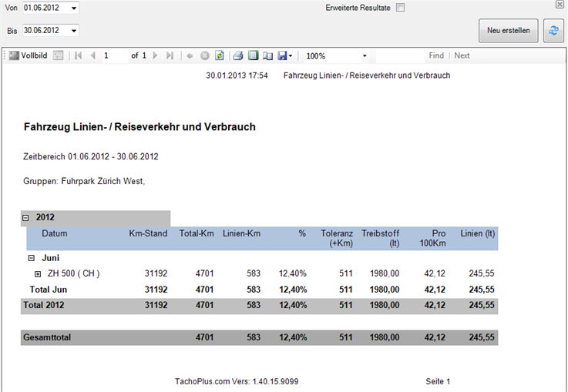Expand the ZH 500 ( CH ) vehicle row
This screenshot has width=568, height=392.
[38, 273]
